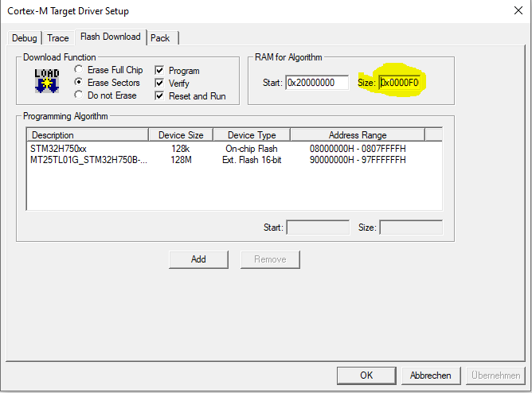
Task: Click the 90000000H - 97FFFFFFH address range
Action: point(358,160)
